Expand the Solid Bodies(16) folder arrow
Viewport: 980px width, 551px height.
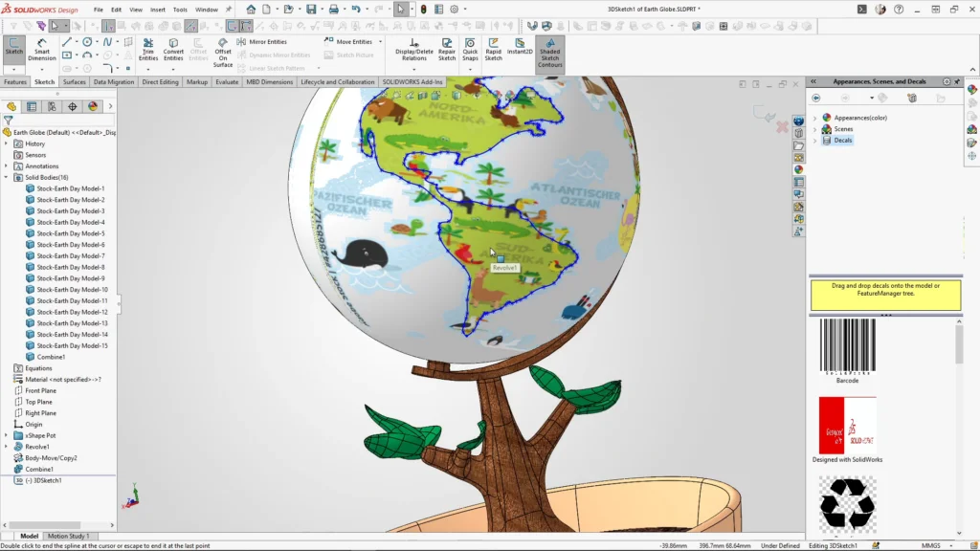click(7, 177)
